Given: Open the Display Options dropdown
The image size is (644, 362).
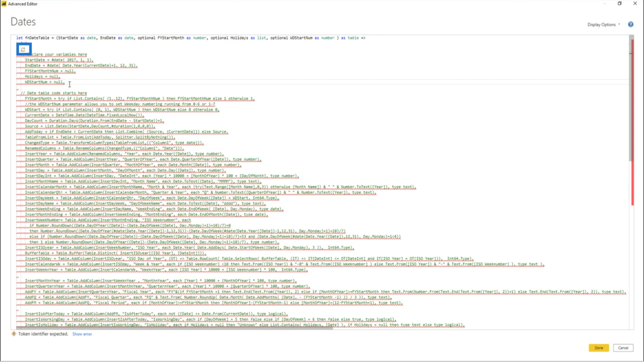Looking at the screenshot, I should coord(601,25).
